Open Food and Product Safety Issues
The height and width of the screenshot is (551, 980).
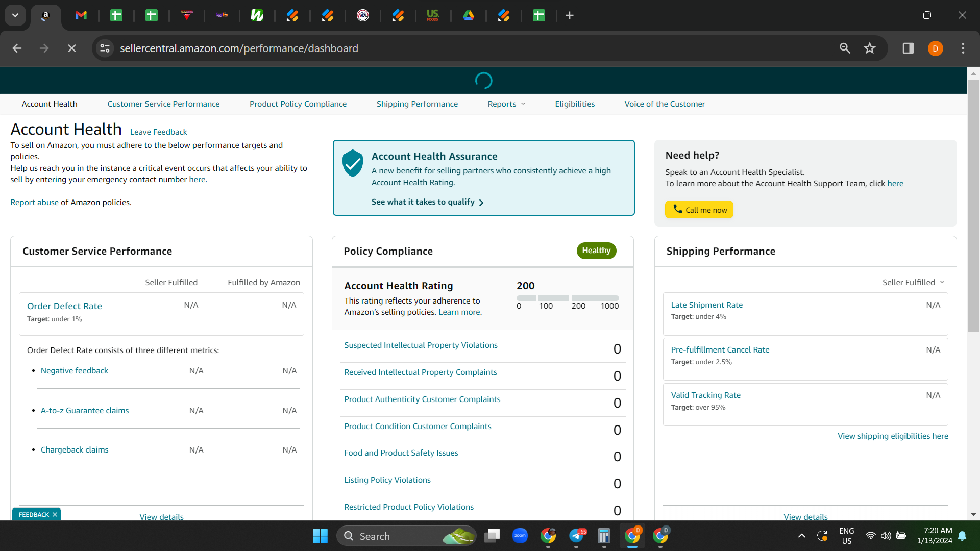(401, 453)
